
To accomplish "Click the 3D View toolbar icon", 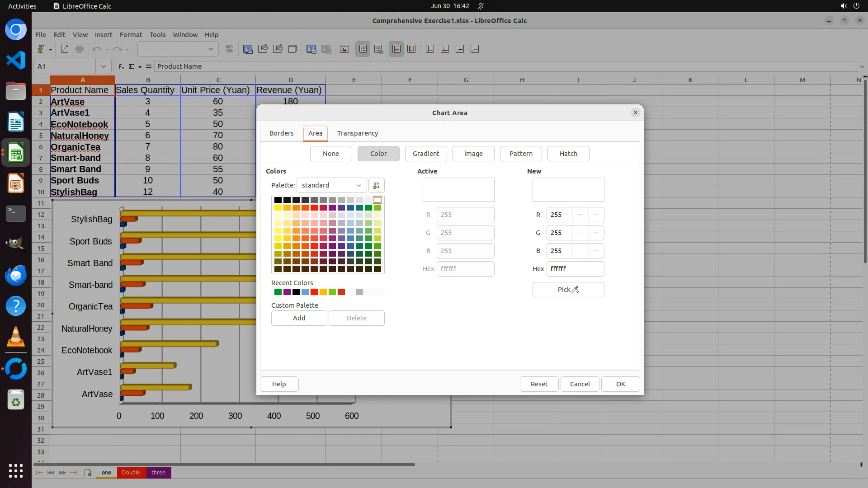I will [x=292, y=49].
